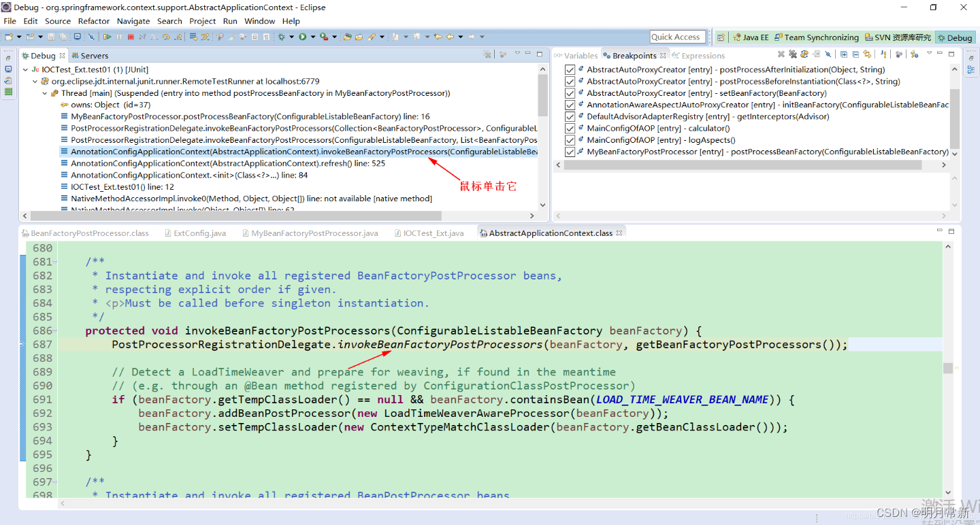Open the Debug view menu triangle

click(x=517, y=53)
